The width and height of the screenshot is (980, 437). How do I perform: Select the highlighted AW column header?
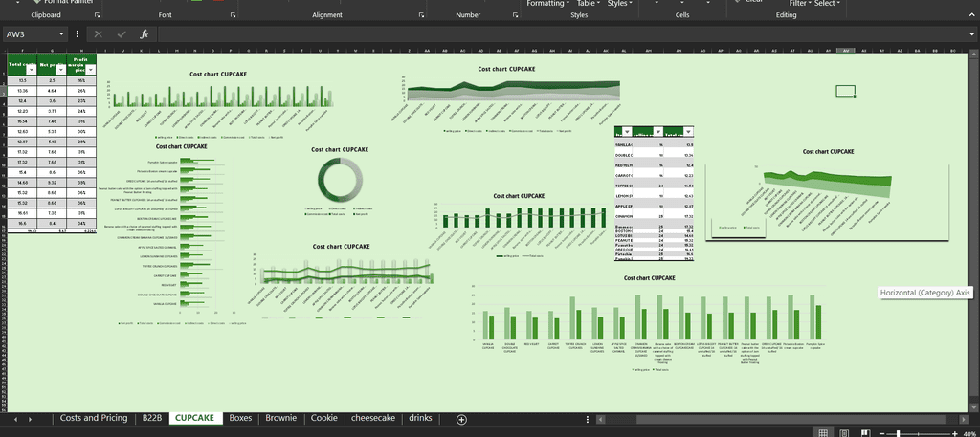(x=846, y=50)
